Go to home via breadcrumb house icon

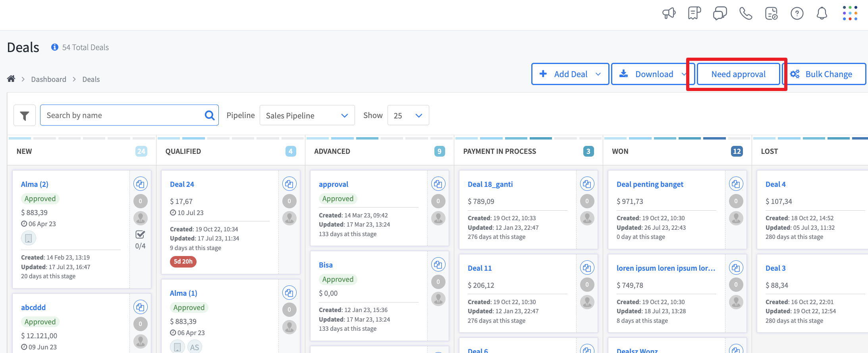click(x=11, y=79)
